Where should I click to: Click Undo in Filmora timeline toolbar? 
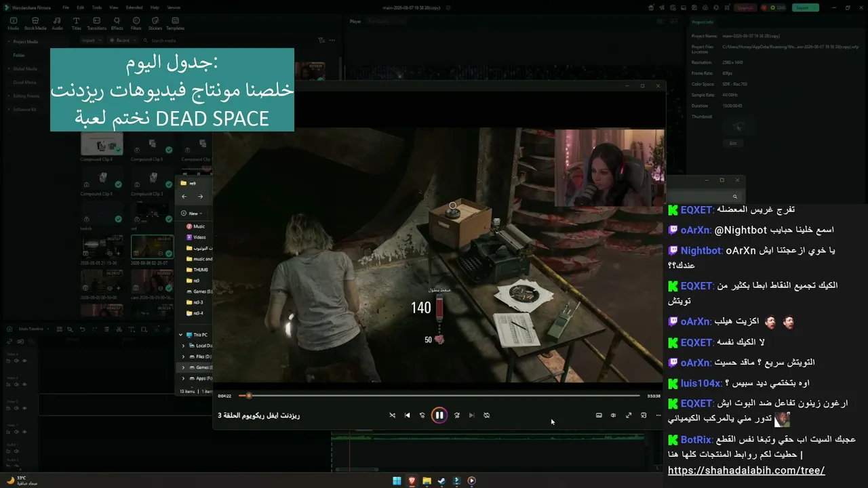(x=83, y=329)
